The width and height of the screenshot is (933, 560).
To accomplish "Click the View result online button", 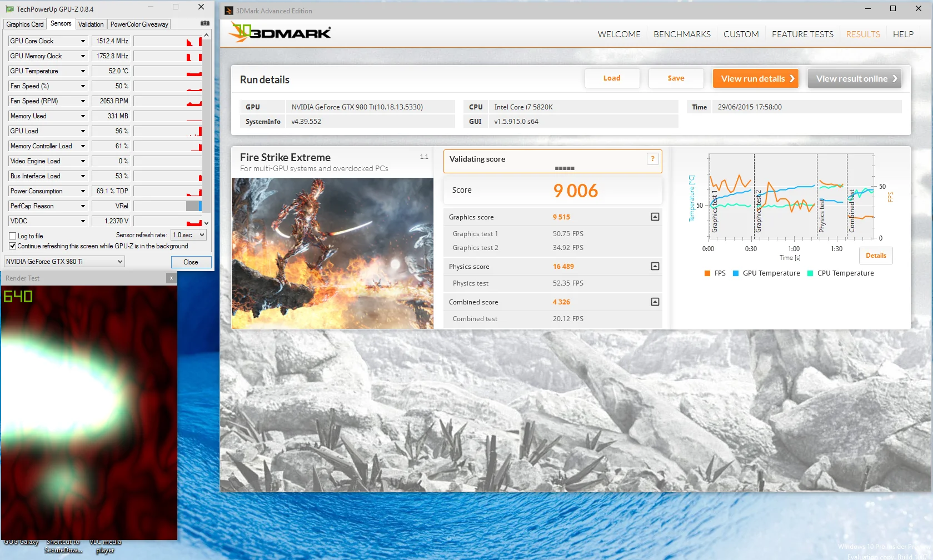I will [855, 78].
